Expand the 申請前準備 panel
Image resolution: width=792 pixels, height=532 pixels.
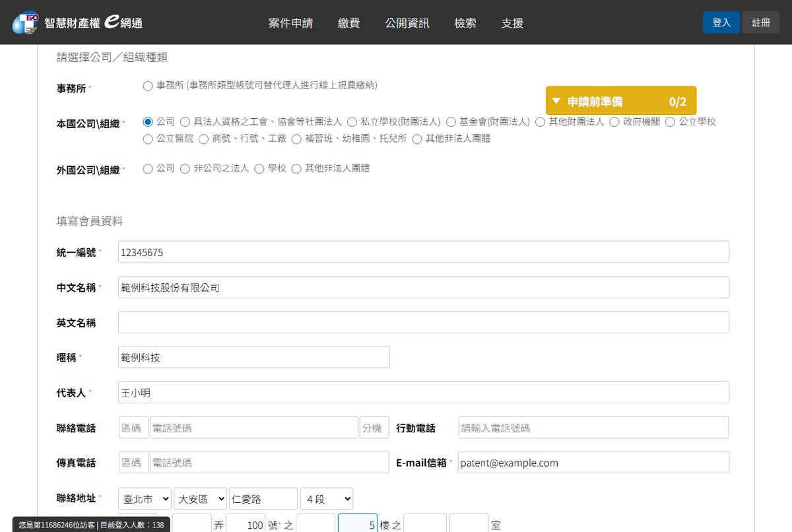pyautogui.click(x=621, y=101)
